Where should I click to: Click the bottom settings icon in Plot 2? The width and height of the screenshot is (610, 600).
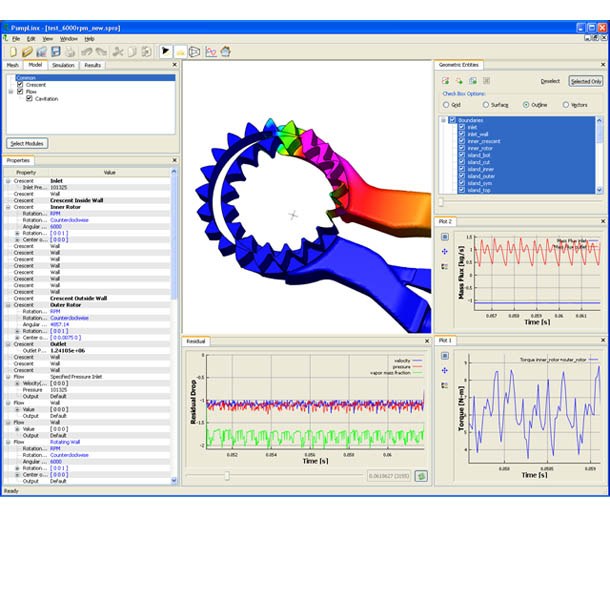(445, 267)
